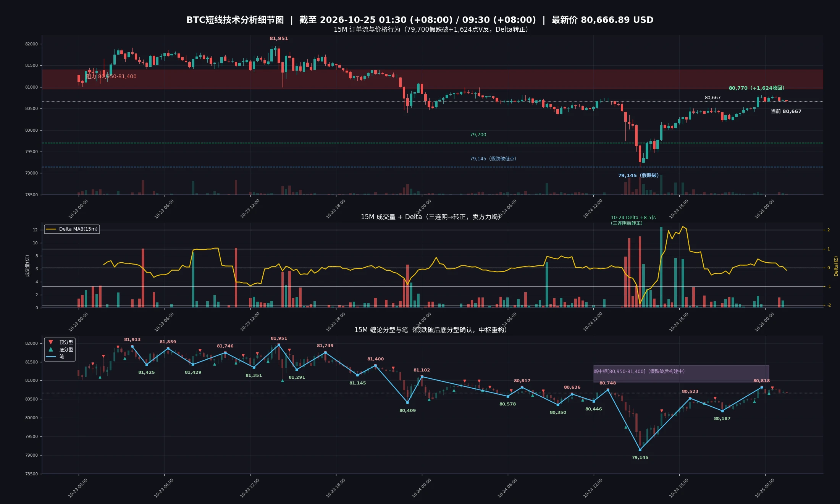The width and height of the screenshot is (840, 504).
Task: Click the 80,817 pivot label
Action: click(x=522, y=381)
